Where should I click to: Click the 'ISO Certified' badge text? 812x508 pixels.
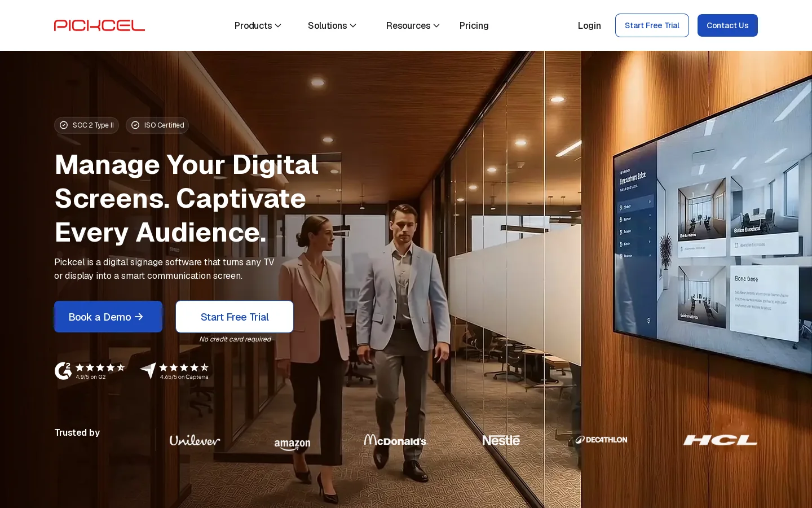point(164,125)
